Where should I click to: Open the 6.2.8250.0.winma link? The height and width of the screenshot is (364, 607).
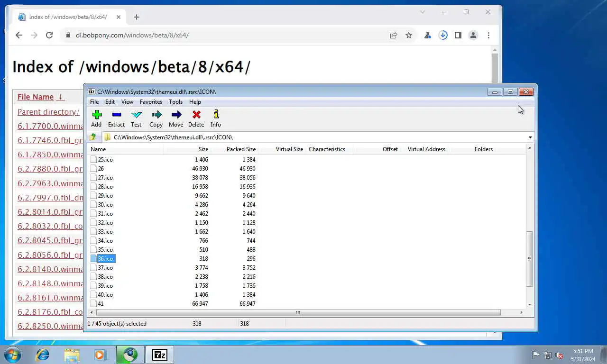(50, 326)
